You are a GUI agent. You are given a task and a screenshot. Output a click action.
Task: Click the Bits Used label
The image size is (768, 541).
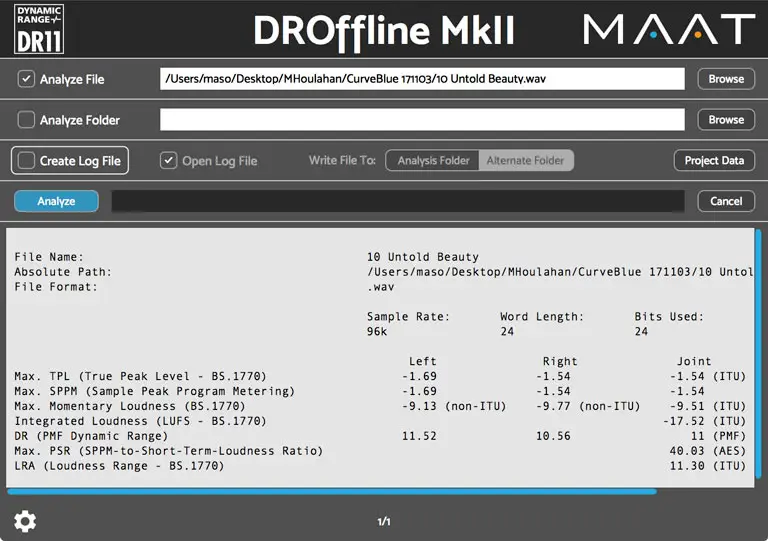(x=669, y=317)
